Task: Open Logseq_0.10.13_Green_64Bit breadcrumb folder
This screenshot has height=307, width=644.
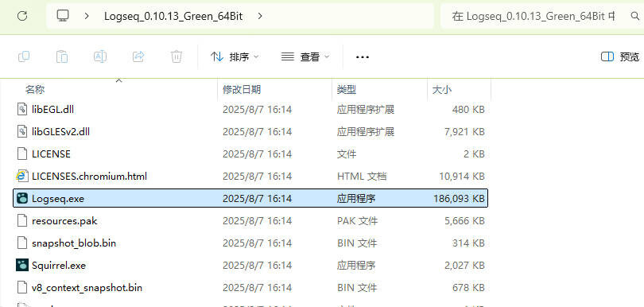Action: pyautogui.click(x=173, y=17)
